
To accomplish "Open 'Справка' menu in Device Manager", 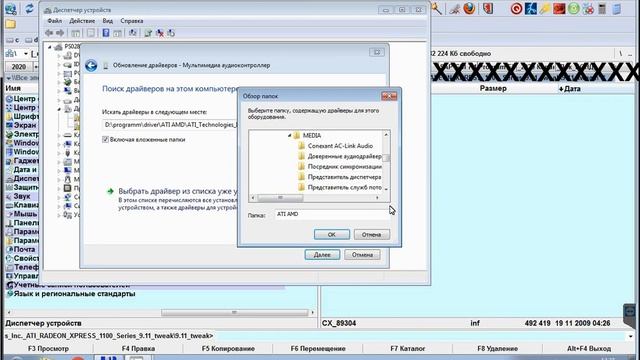I will [131, 21].
